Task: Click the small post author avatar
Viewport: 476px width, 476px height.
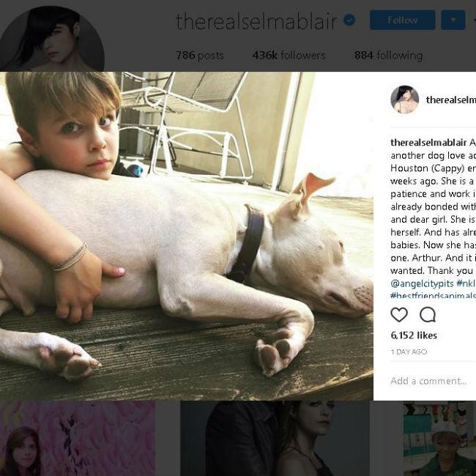Action: click(x=404, y=100)
